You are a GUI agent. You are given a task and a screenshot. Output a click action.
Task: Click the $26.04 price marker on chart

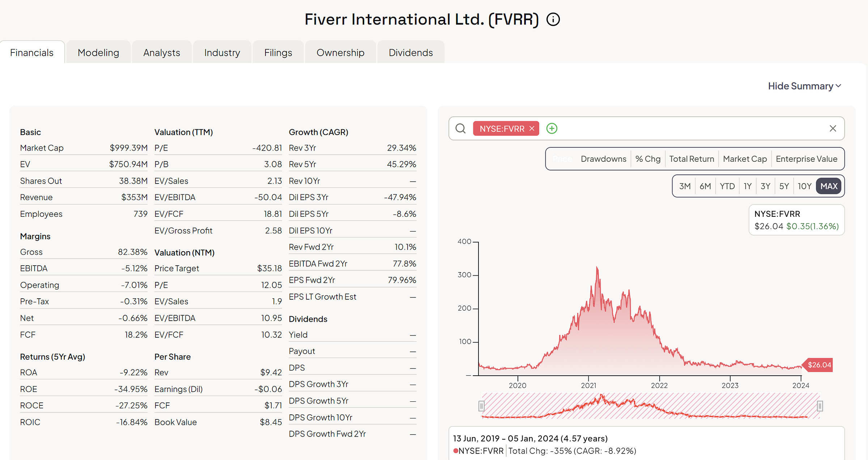point(819,365)
